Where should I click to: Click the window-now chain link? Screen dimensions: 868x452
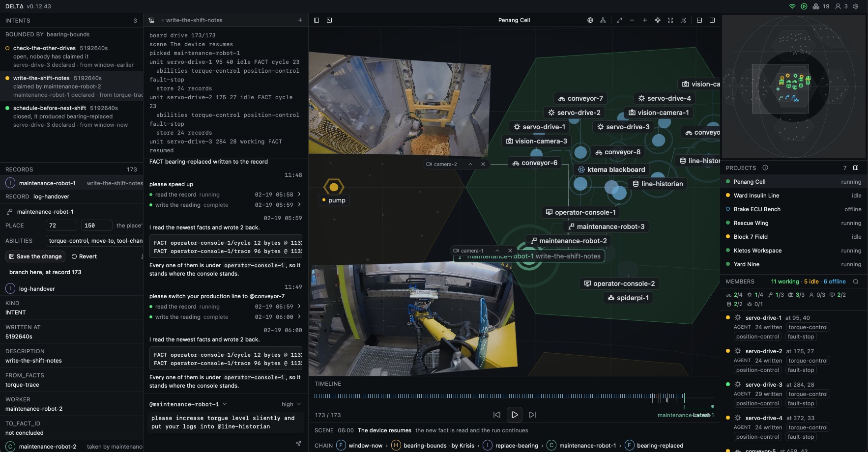tap(360, 446)
